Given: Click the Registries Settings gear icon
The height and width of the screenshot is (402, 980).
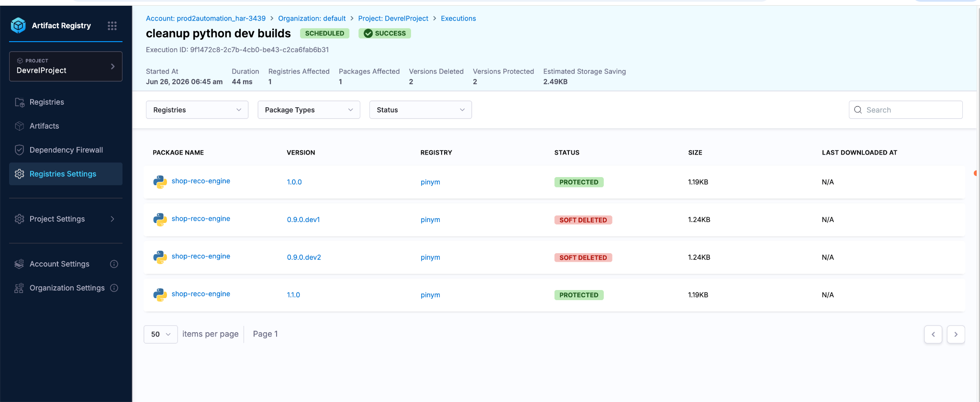Looking at the screenshot, I should pyautogui.click(x=20, y=174).
